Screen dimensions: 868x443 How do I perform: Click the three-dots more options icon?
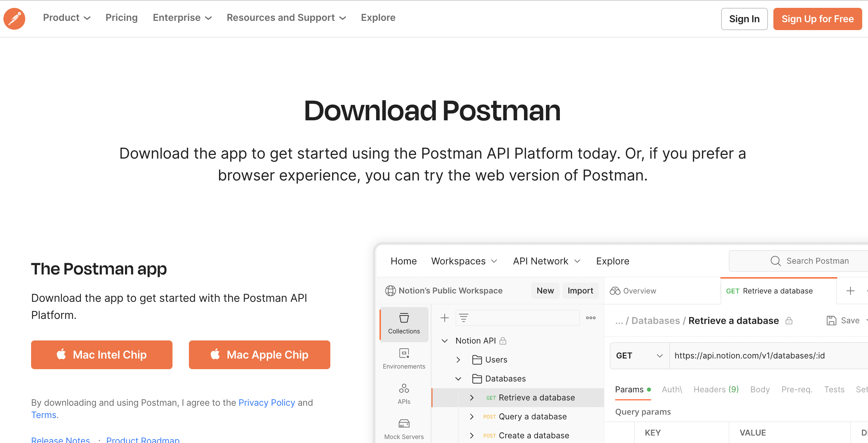(x=591, y=318)
